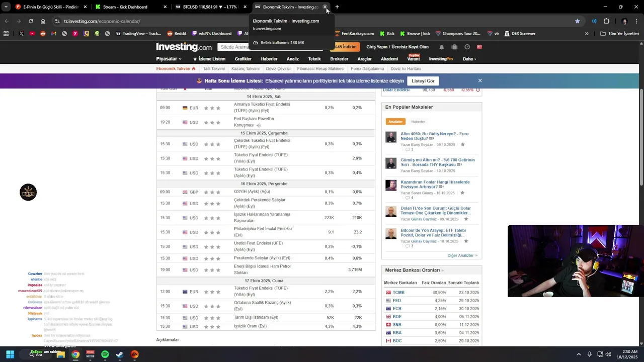Open the Chrome apps grid icon
This screenshot has width=644, height=362.
(x=6, y=34)
